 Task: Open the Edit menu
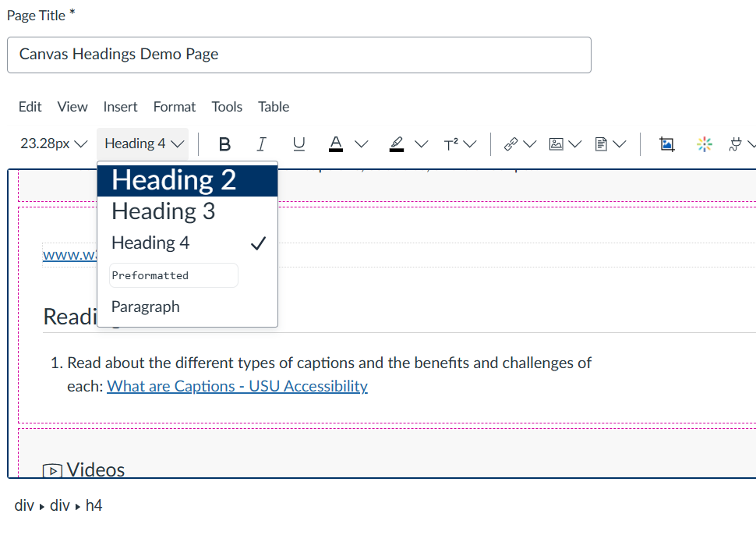[30, 107]
